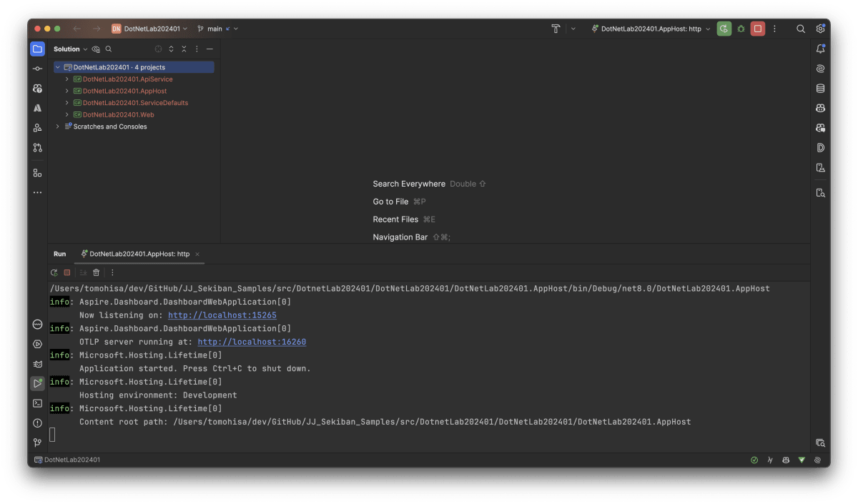Click the Run panel title label
Viewport: 858px width, 504px height.
pyautogui.click(x=59, y=254)
